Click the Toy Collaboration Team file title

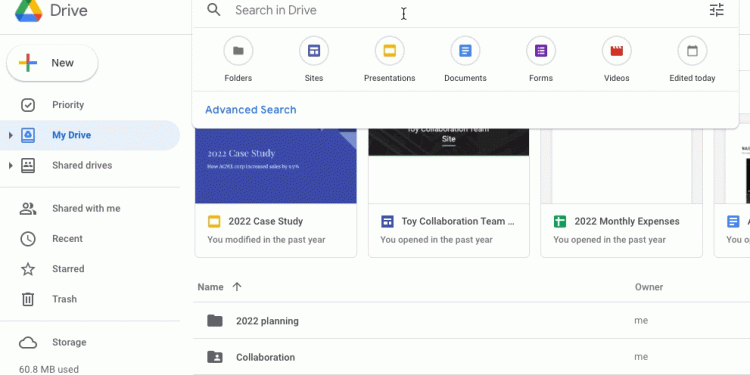458,221
